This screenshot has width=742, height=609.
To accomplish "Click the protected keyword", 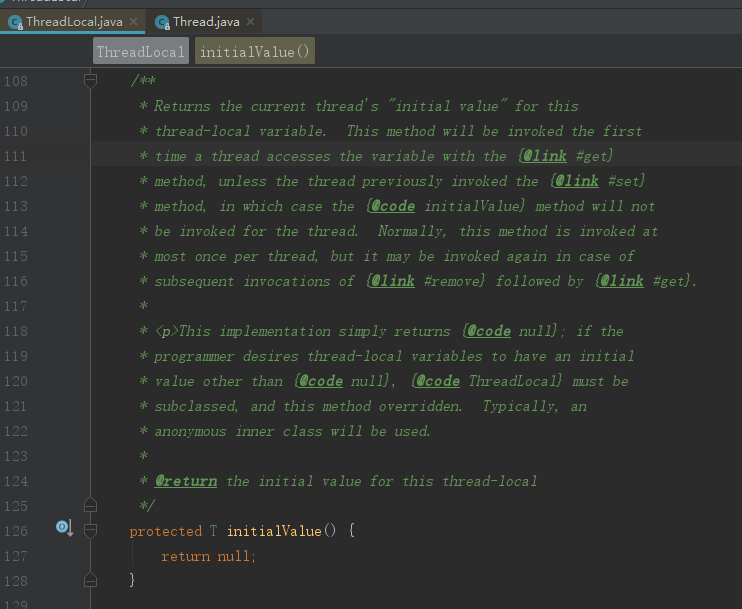I will tap(166, 531).
